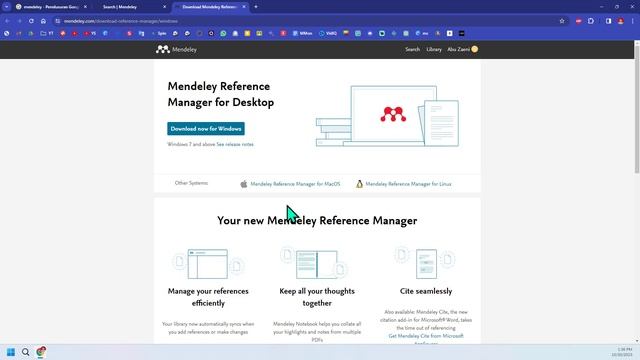
Task: Toggle the browser side panel
Action: click(x=609, y=21)
